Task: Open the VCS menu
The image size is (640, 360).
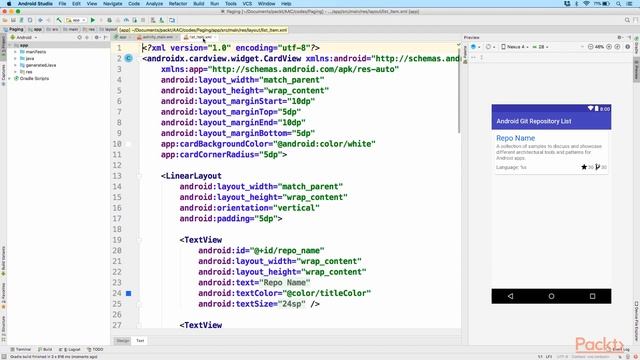Action: pyautogui.click(x=247, y=4)
